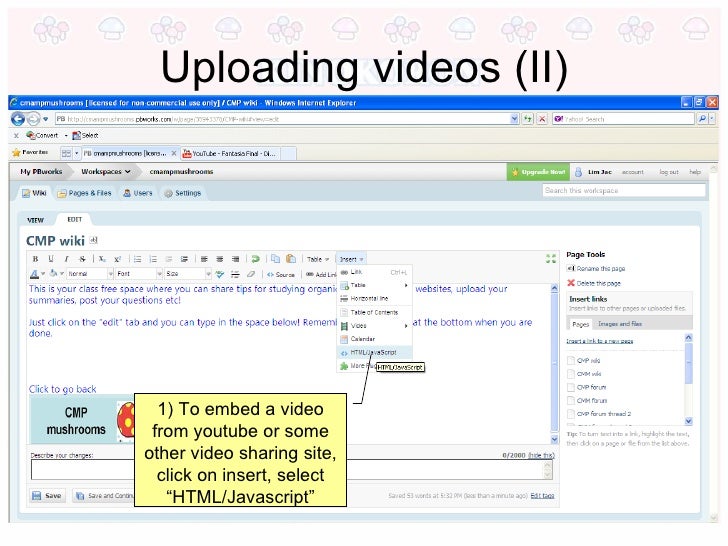Screen dimensions: 728x546
Task: Click the background color paint bucket
Action: (53, 274)
